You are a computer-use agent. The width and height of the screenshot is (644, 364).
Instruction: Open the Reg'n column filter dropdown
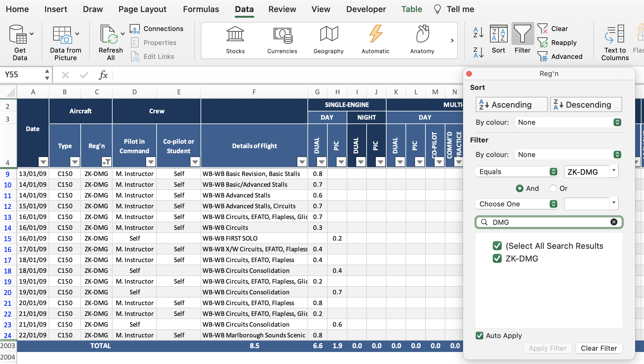pos(107,162)
